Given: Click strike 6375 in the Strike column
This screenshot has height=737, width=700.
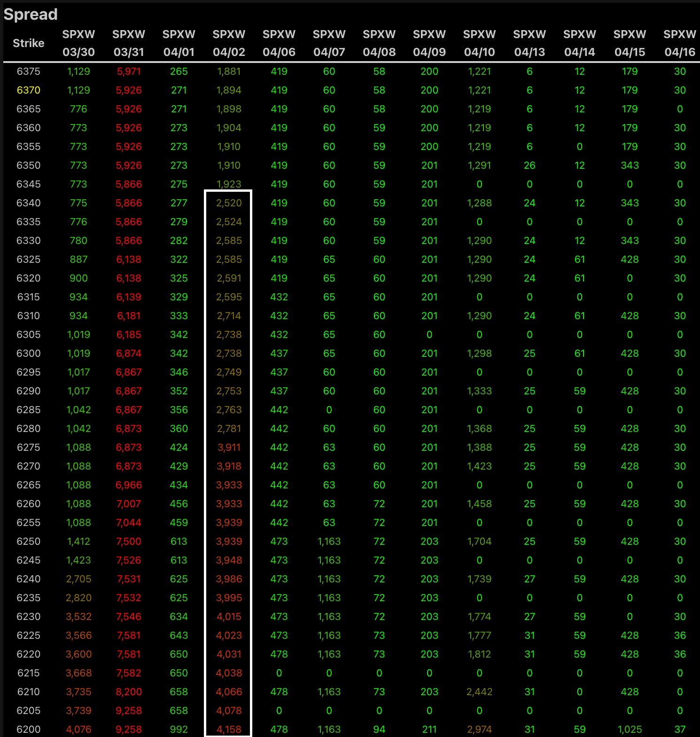Looking at the screenshot, I should pos(29,71).
